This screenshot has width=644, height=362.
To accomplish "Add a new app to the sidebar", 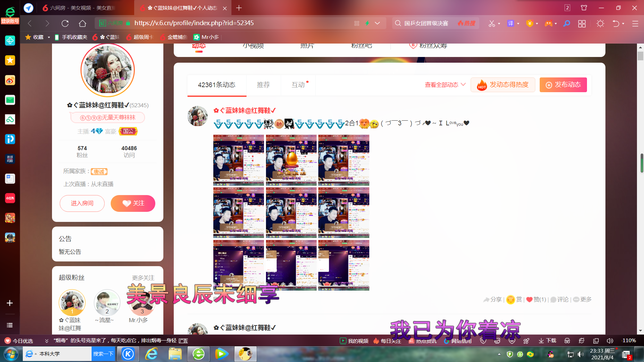I will click(10, 303).
